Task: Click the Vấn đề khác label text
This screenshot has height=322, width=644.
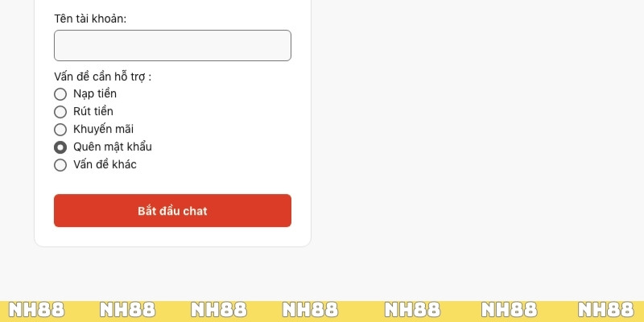Action: tap(105, 165)
